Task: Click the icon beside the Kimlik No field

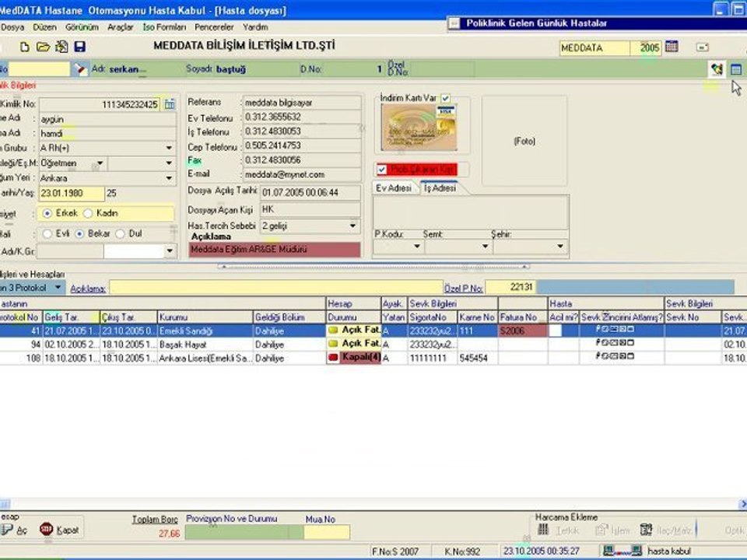Action: click(x=170, y=104)
